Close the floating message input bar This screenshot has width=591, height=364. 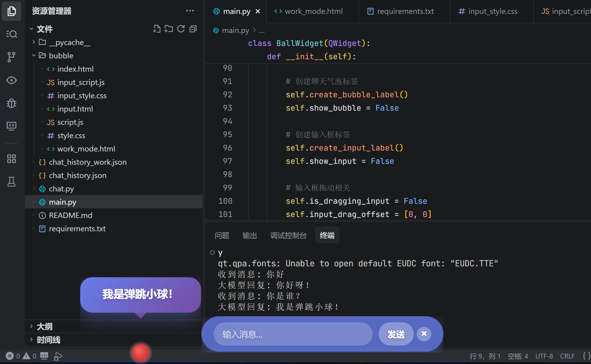(x=424, y=334)
